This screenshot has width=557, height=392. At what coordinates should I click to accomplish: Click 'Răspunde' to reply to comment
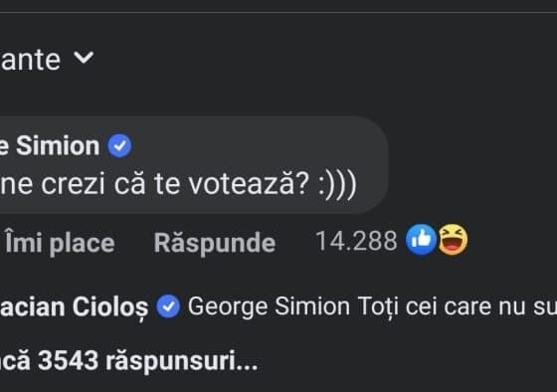point(215,244)
